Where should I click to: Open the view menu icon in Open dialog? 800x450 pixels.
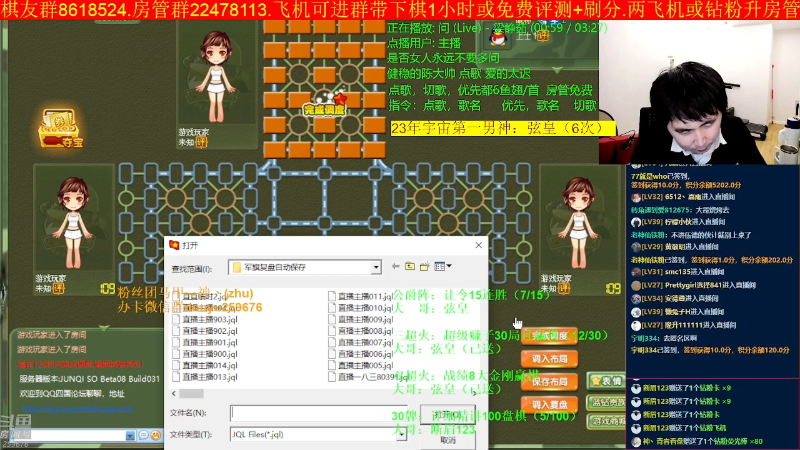442,266
